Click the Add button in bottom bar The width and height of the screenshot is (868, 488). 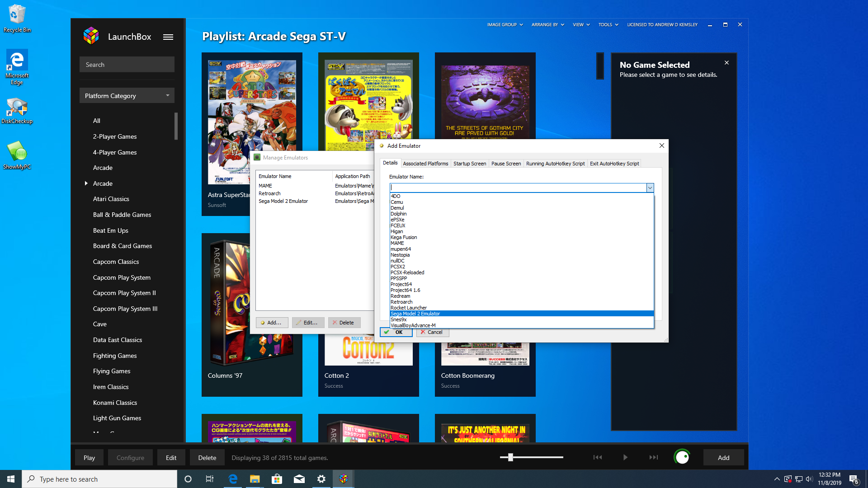(723, 458)
